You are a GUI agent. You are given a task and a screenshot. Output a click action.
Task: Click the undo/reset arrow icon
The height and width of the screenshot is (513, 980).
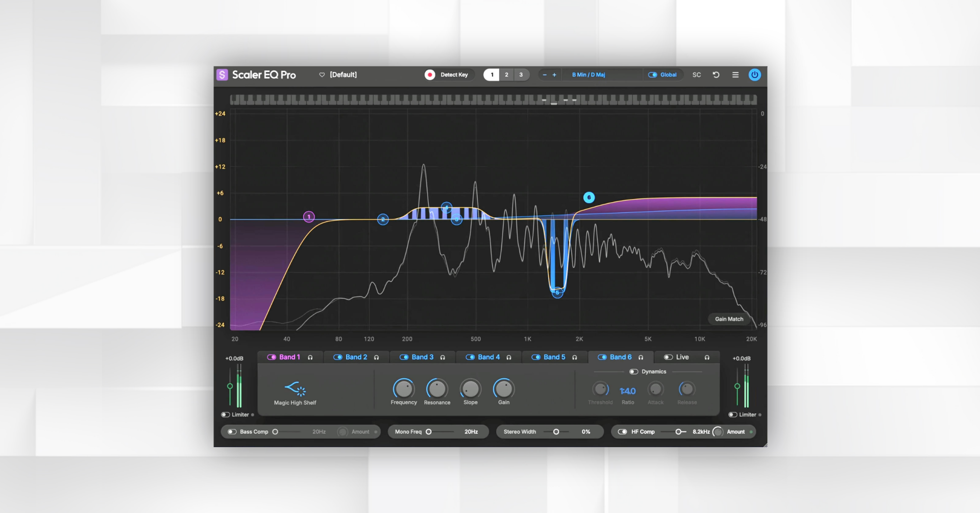tap(716, 75)
